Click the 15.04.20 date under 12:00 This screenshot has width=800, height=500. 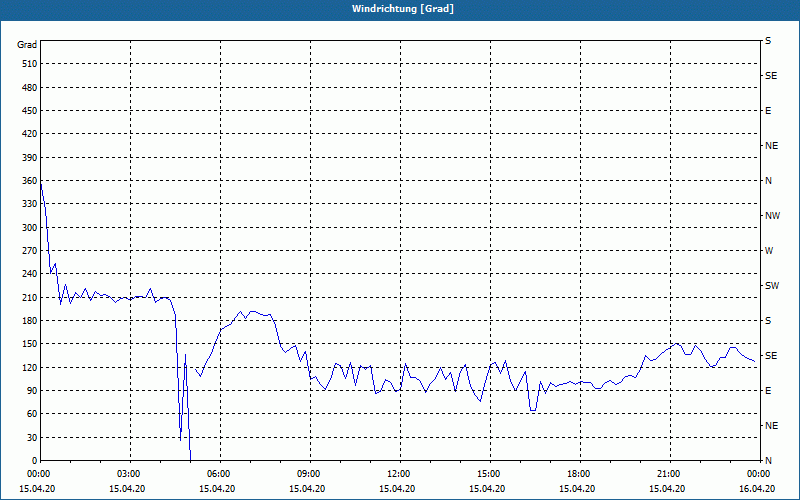tap(397, 489)
